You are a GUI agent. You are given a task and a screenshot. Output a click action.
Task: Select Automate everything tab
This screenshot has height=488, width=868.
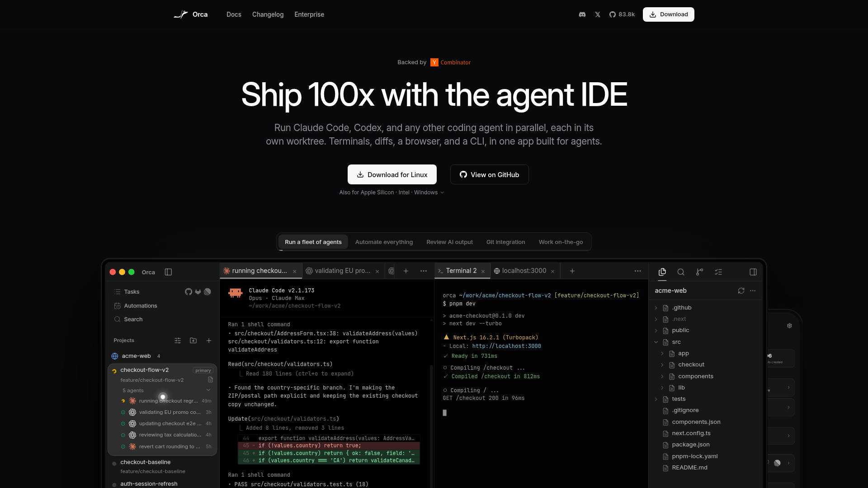click(x=384, y=242)
